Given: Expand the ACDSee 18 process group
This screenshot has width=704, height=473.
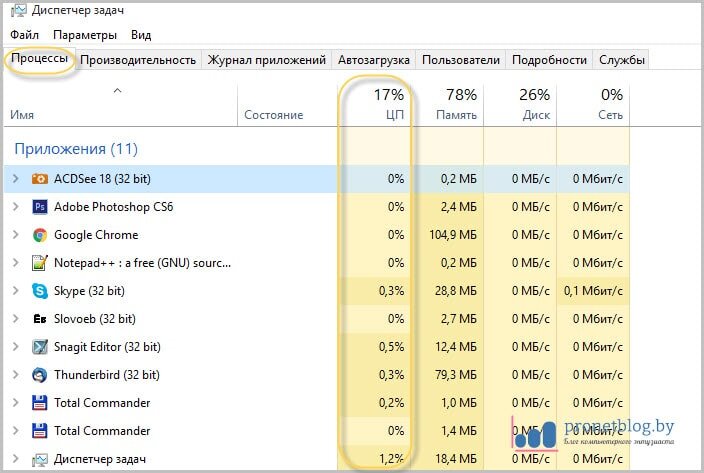Looking at the screenshot, I should point(16,179).
